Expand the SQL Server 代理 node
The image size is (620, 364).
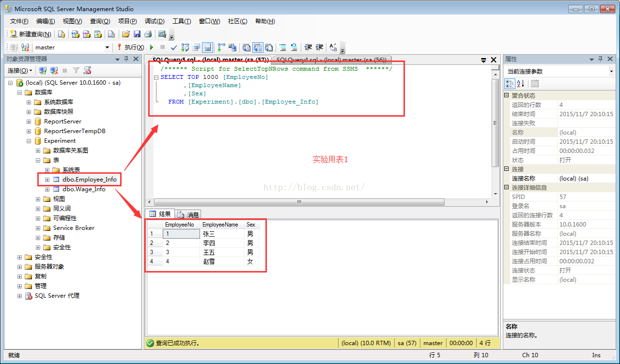(19, 296)
